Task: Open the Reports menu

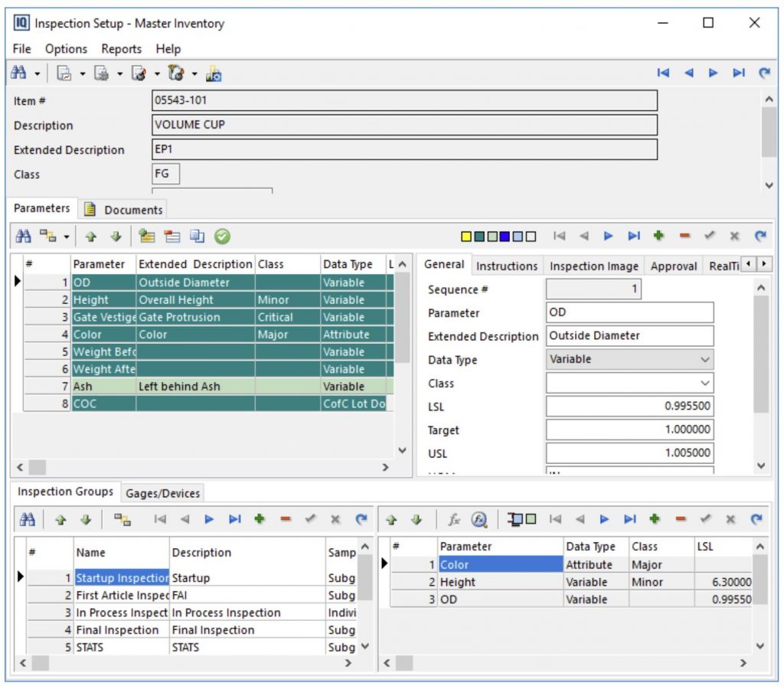Action: (121, 49)
